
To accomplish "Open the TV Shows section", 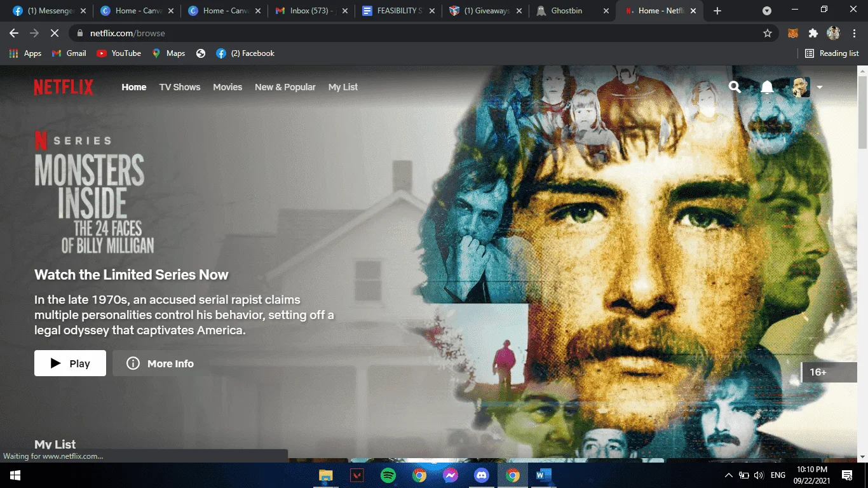I will (180, 87).
